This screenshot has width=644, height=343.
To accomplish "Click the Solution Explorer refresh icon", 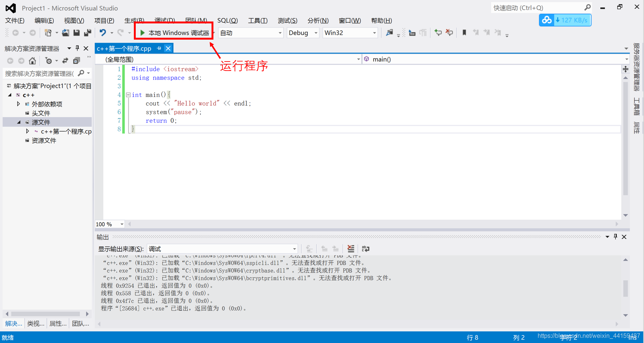I will tap(65, 60).
